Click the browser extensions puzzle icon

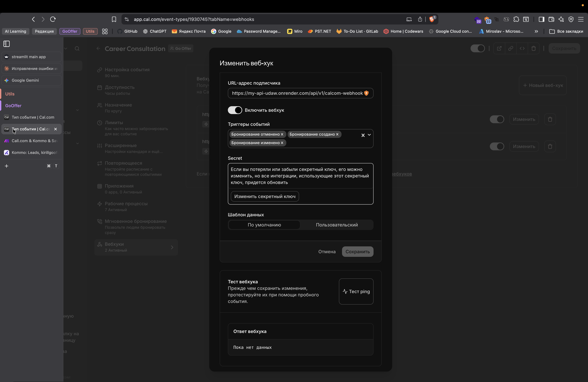coord(516,19)
